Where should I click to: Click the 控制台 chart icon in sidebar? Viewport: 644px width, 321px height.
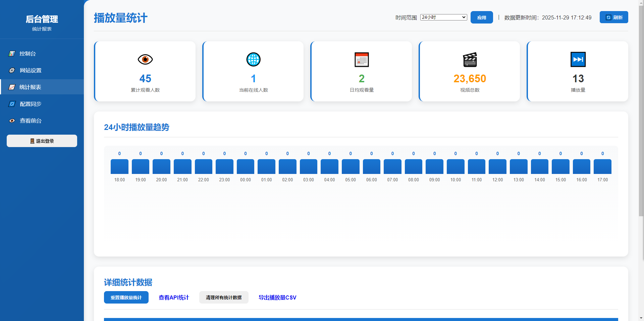[12, 54]
